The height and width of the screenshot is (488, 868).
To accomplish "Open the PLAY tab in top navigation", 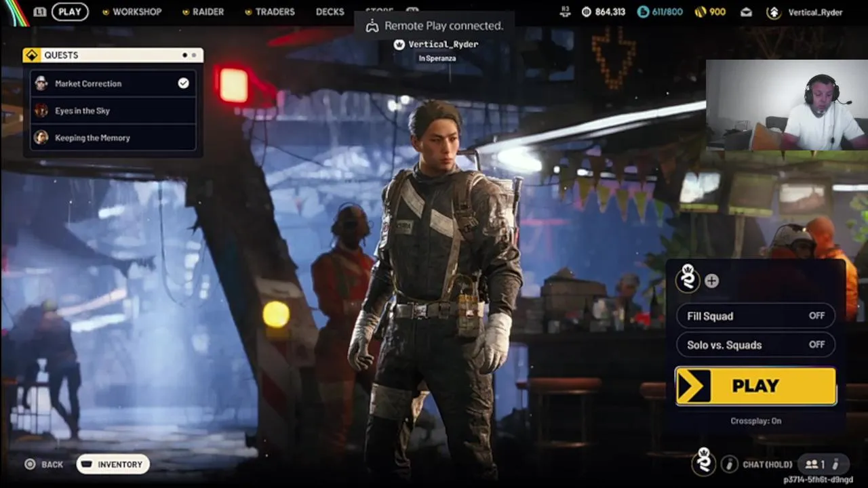I will [70, 12].
